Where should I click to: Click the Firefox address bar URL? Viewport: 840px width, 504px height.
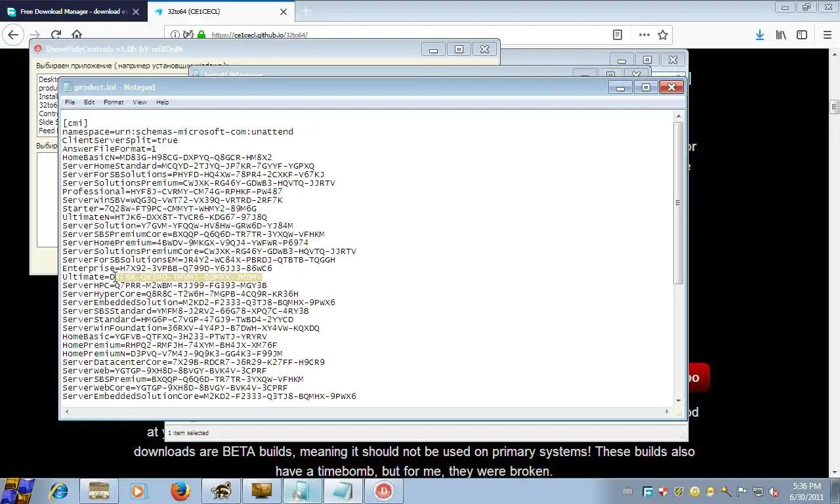[260, 35]
